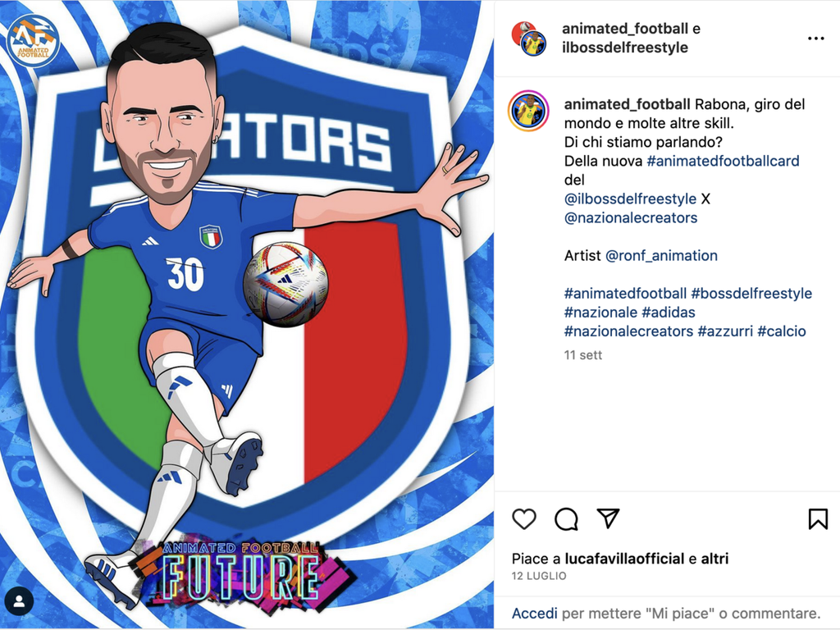Click the cartoon footballer post image
Viewport: 840px width, 630px height.
coord(247,315)
